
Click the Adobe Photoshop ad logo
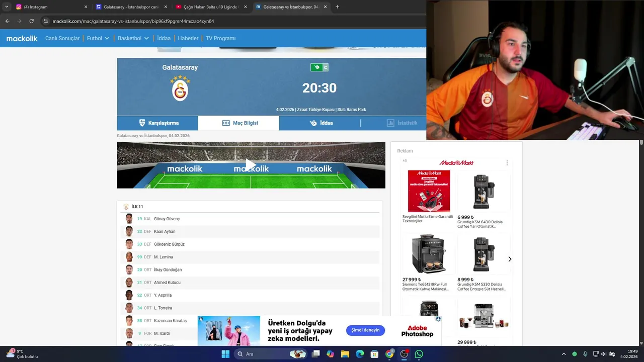[x=417, y=331]
